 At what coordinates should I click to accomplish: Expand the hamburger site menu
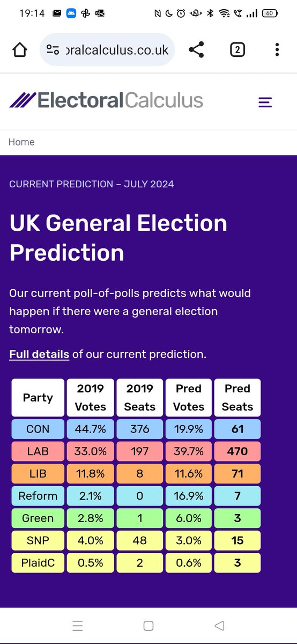point(265,101)
